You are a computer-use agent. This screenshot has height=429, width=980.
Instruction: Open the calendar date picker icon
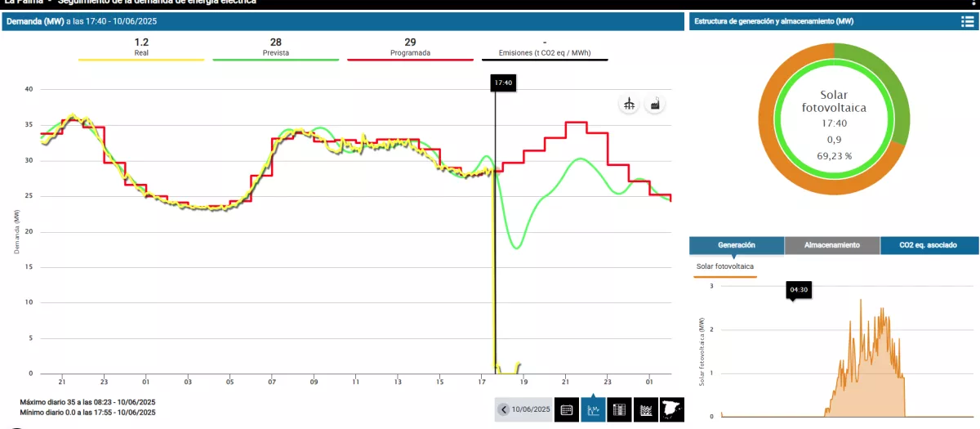(567, 409)
